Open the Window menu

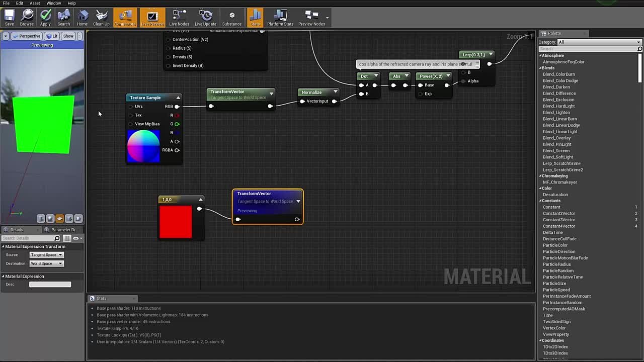point(53,4)
